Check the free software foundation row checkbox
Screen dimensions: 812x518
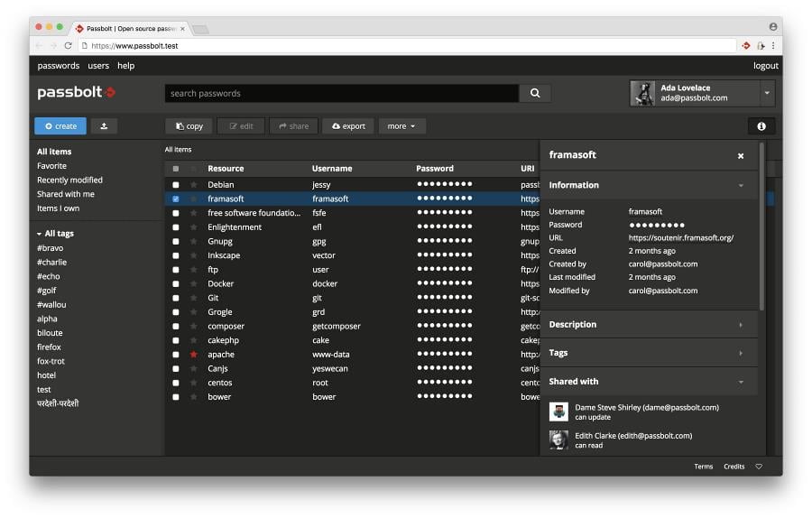[x=176, y=213]
